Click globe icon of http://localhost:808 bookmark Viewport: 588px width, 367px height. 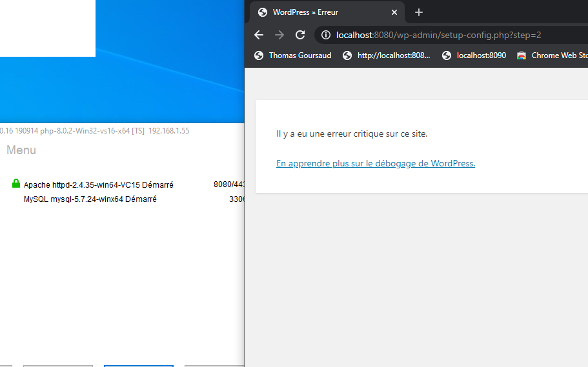pyautogui.click(x=347, y=55)
